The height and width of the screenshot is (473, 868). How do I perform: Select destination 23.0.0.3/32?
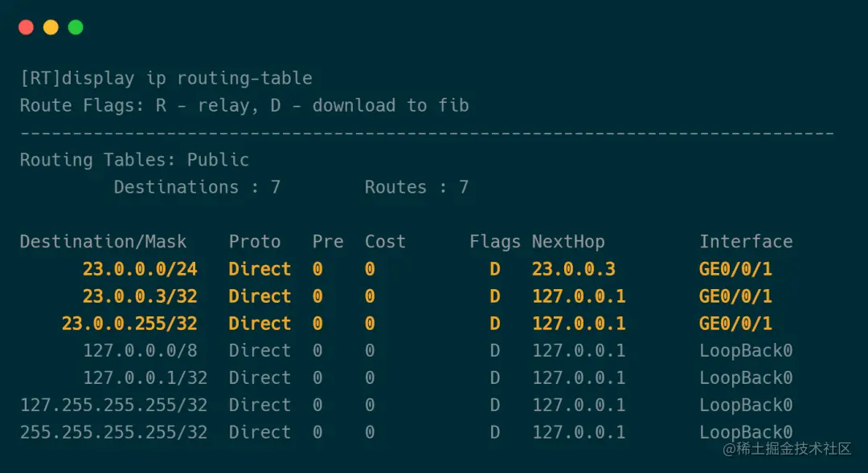[140, 296]
